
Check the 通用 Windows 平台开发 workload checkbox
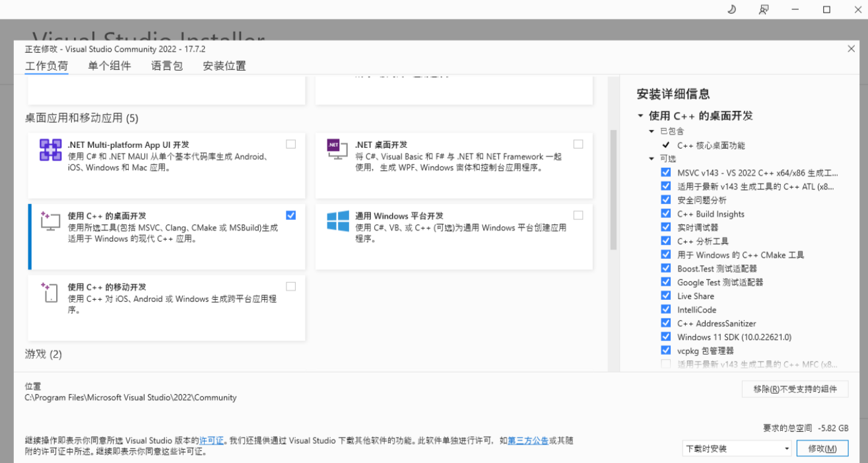coord(578,215)
